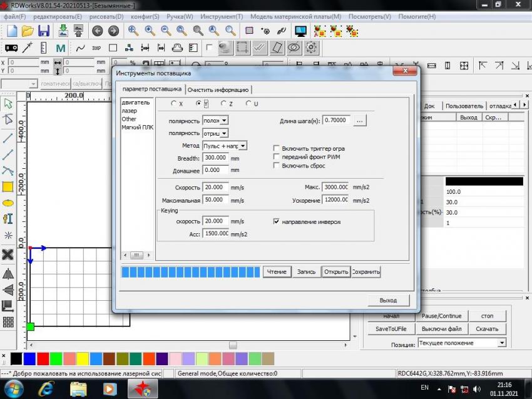Open the 'Инструмент(T)' menu
The width and height of the screenshot is (532, 399).
(x=223, y=16)
